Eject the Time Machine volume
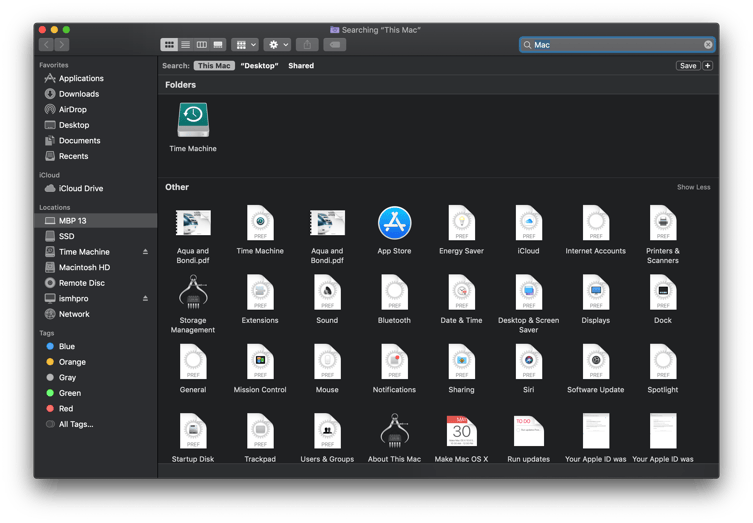753x523 pixels. [145, 252]
